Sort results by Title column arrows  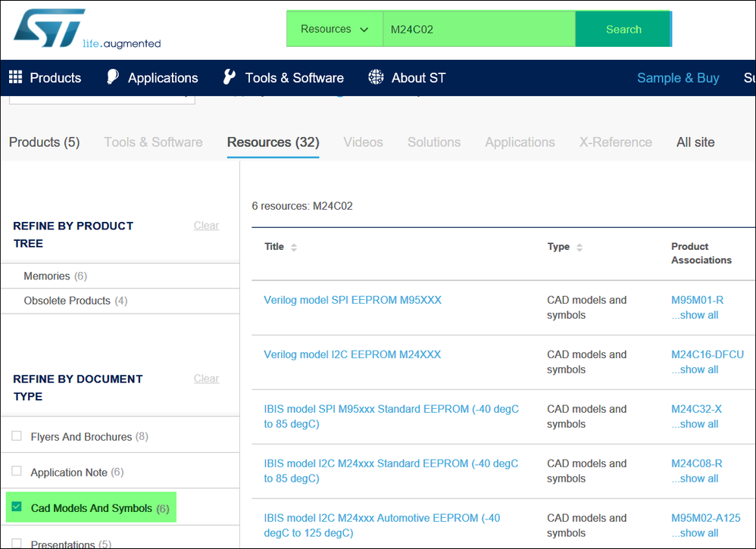[x=294, y=248]
